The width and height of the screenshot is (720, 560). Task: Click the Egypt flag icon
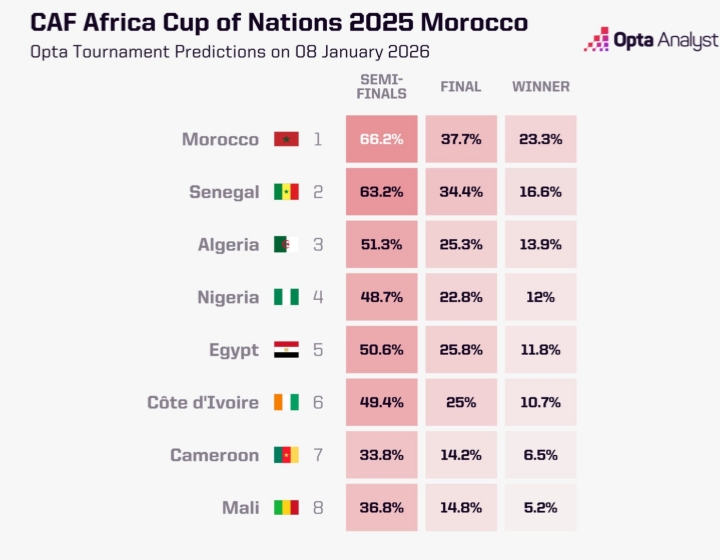point(286,350)
